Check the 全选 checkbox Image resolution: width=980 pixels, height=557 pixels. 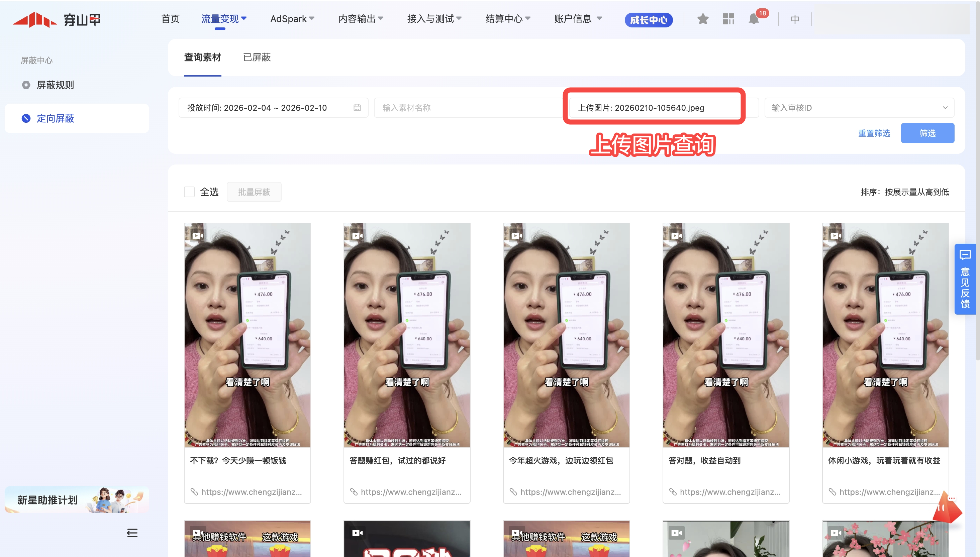coord(189,192)
